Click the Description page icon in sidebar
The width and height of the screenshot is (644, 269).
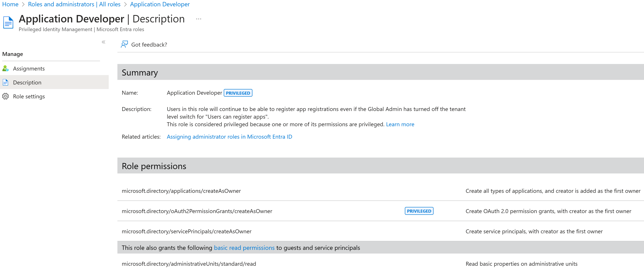(5, 82)
